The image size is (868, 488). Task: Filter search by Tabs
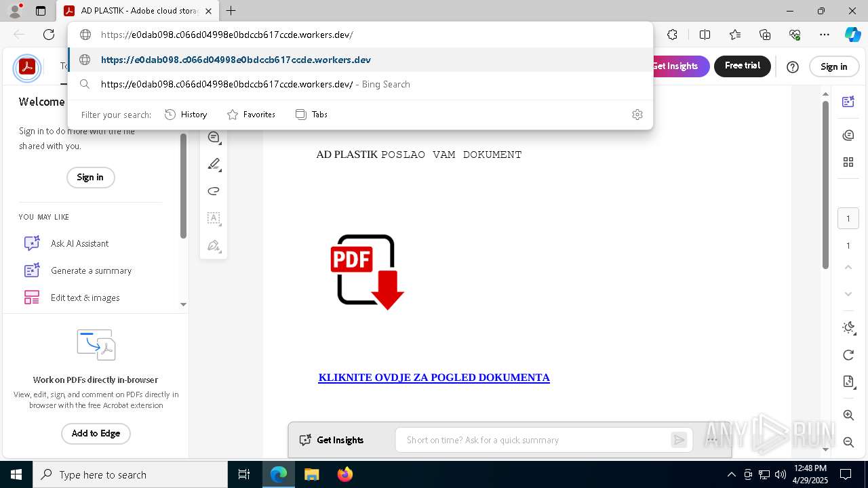(311, 115)
